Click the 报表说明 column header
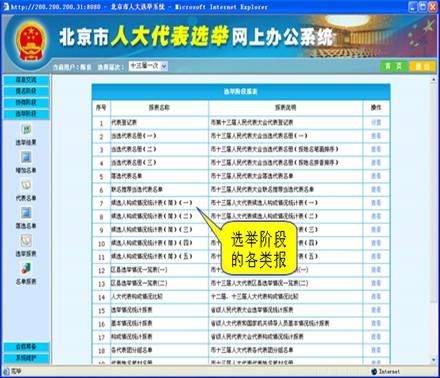 click(x=286, y=108)
